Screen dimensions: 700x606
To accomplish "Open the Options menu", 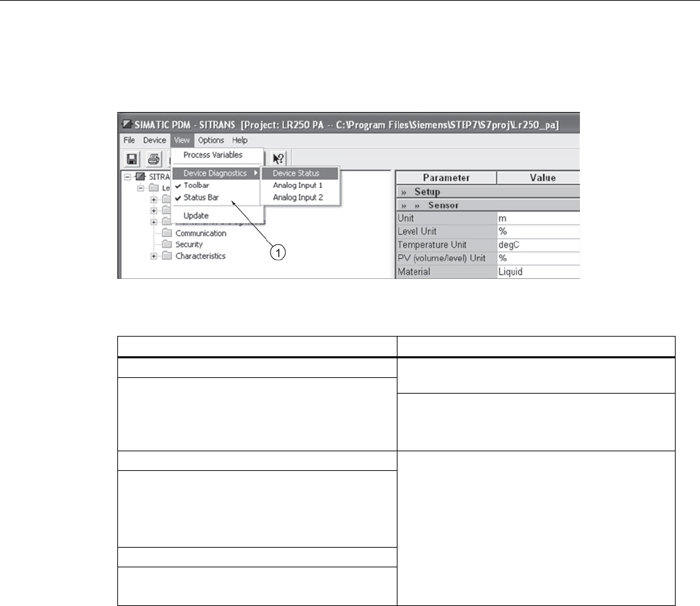I will [211, 140].
